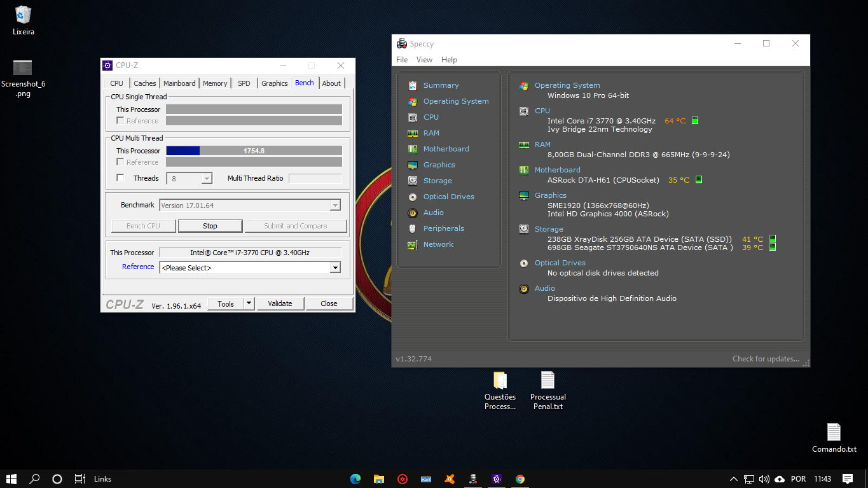
Task: Stop the running CPU-Z benchmark
Action: point(210,226)
